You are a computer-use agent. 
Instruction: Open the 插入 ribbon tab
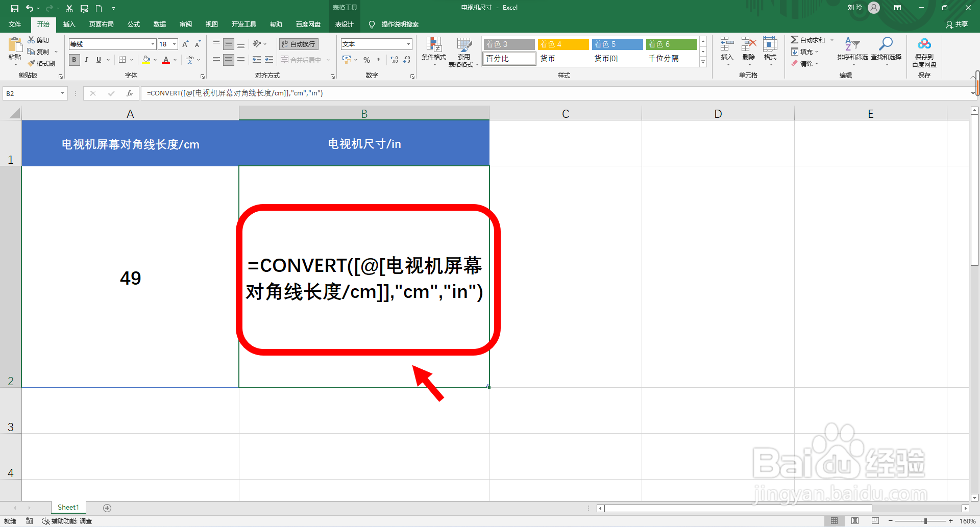[x=69, y=24]
